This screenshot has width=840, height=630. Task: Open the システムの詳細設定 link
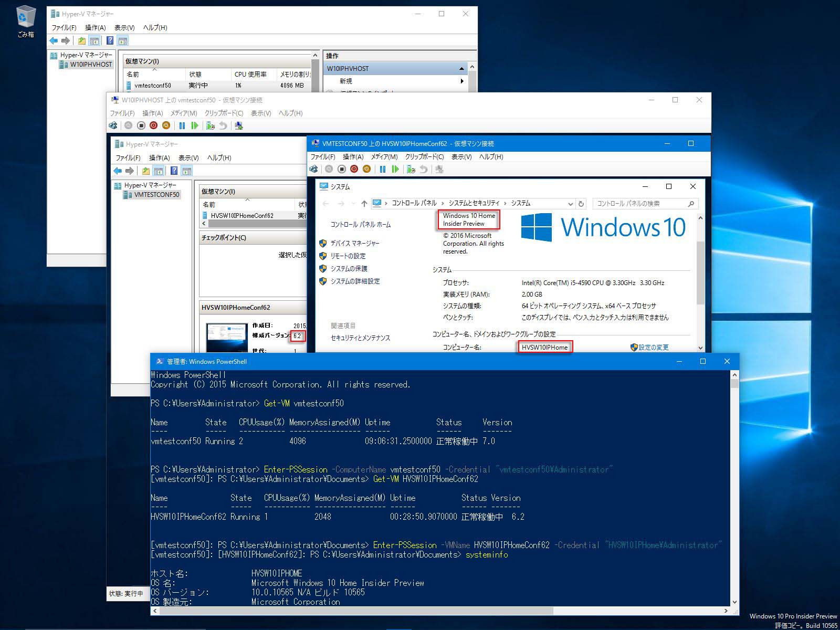pyautogui.click(x=355, y=281)
